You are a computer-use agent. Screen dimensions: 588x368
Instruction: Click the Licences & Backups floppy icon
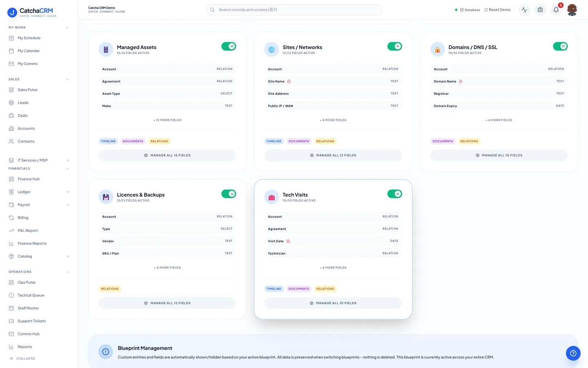tap(106, 197)
